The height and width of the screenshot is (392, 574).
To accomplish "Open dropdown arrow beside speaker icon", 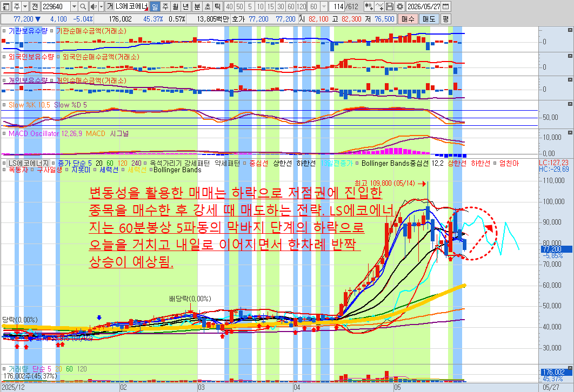I will (102, 6).
